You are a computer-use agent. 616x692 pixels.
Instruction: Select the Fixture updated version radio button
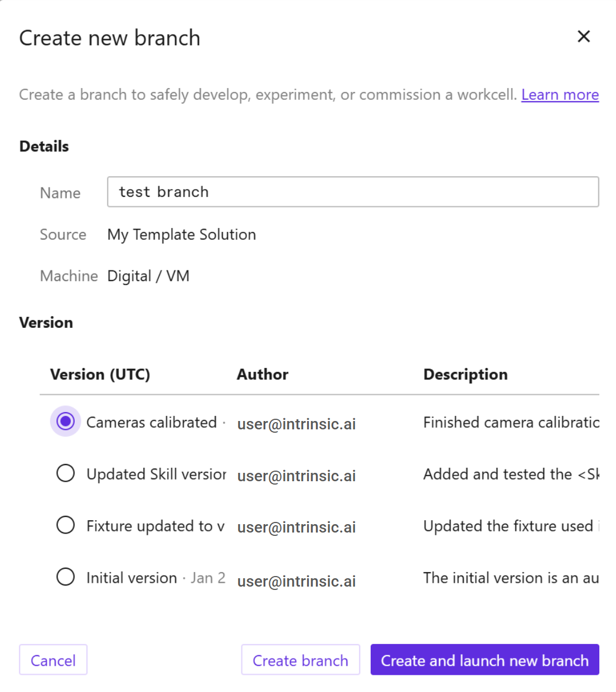click(66, 525)
